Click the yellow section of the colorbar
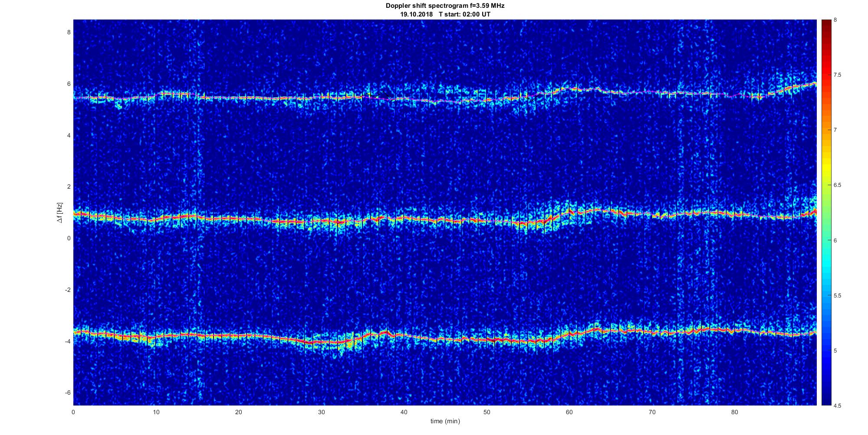Viewport: 868px width, 435px height. 826,165
